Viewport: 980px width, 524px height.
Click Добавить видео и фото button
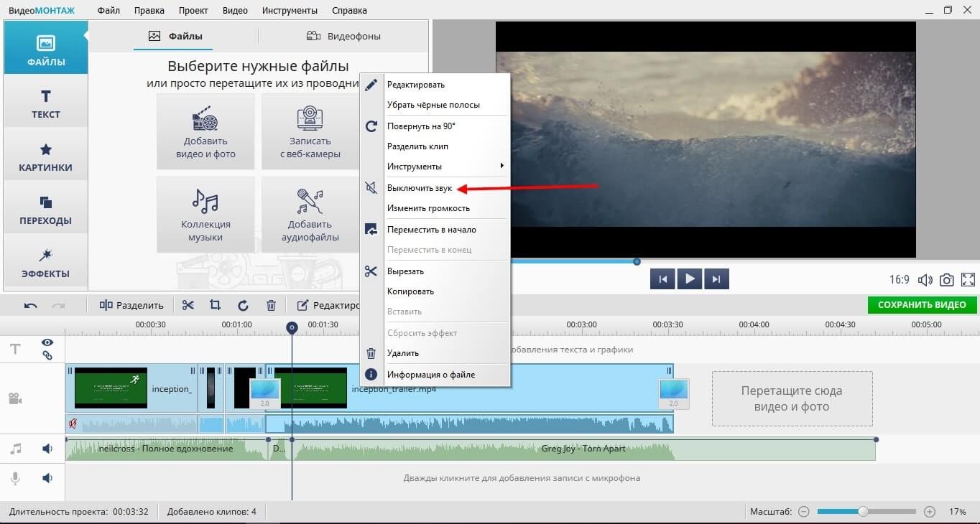click(x=205, y=131)
